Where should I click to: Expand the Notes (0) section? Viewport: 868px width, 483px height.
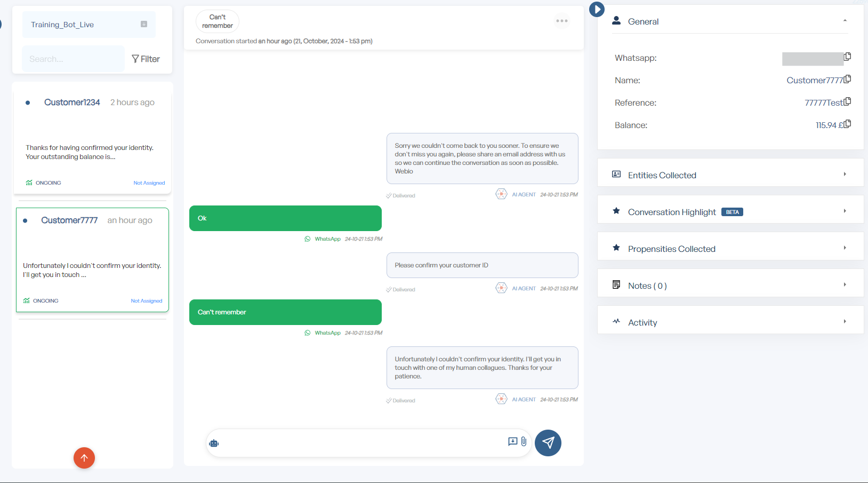(x=730, y=285)
